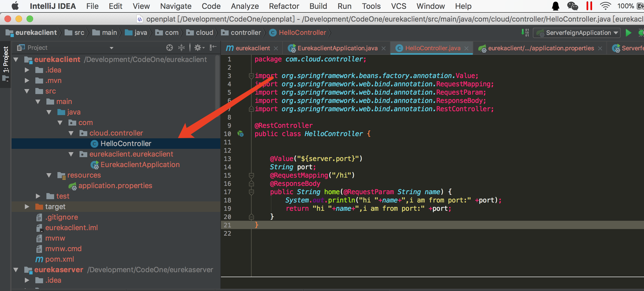Click the HelloController breadcrumb
Screen dimensions: 644x291
[298, 33]
